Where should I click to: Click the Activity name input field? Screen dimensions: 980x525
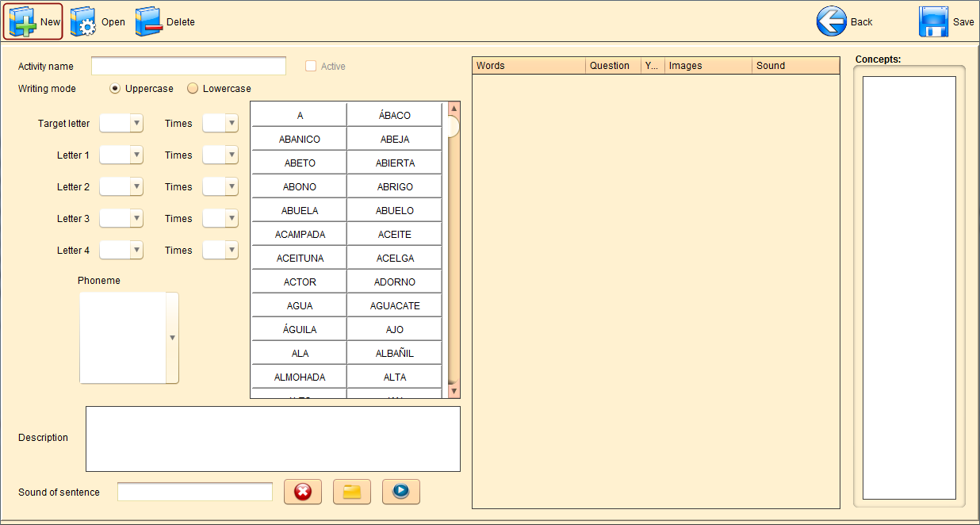tap(189, 66)
